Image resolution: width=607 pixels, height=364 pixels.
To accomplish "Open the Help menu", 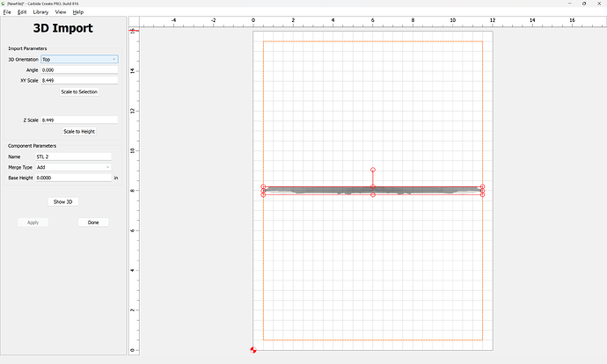I will point(77,12).
